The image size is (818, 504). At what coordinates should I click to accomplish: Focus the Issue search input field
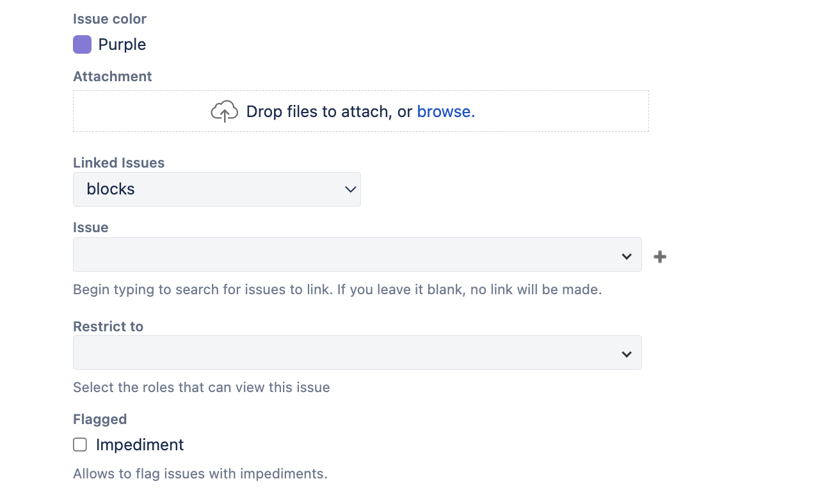[x=357, y=255]
